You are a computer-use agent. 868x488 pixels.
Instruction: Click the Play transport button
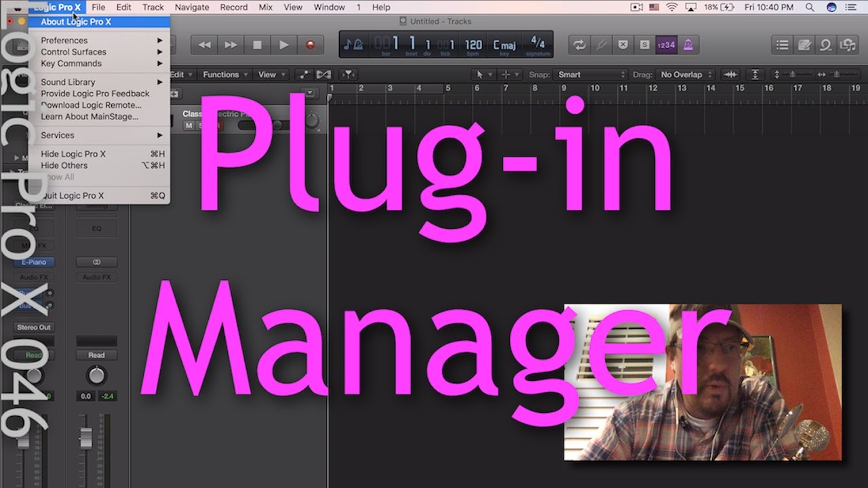[x=283, y=45]
